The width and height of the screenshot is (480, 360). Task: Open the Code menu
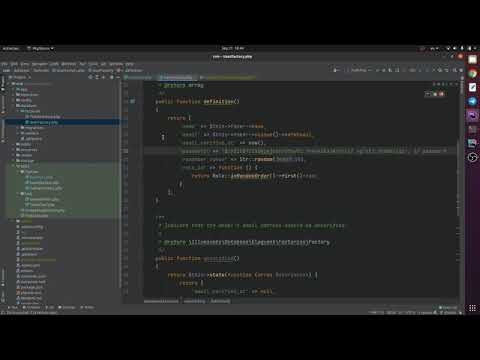tap(54, 64)
